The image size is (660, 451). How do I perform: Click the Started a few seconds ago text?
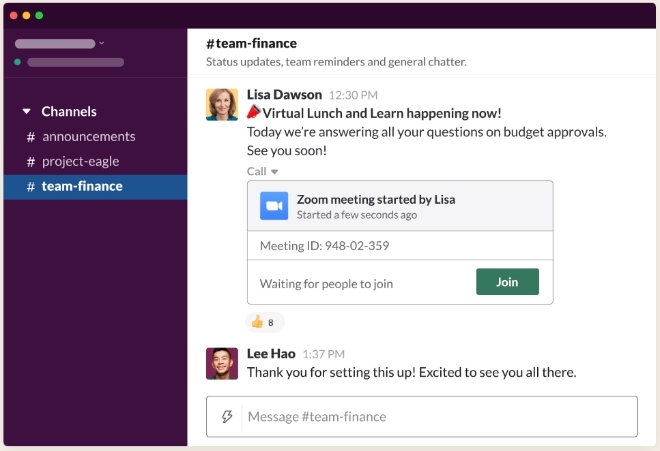point(357,215)
